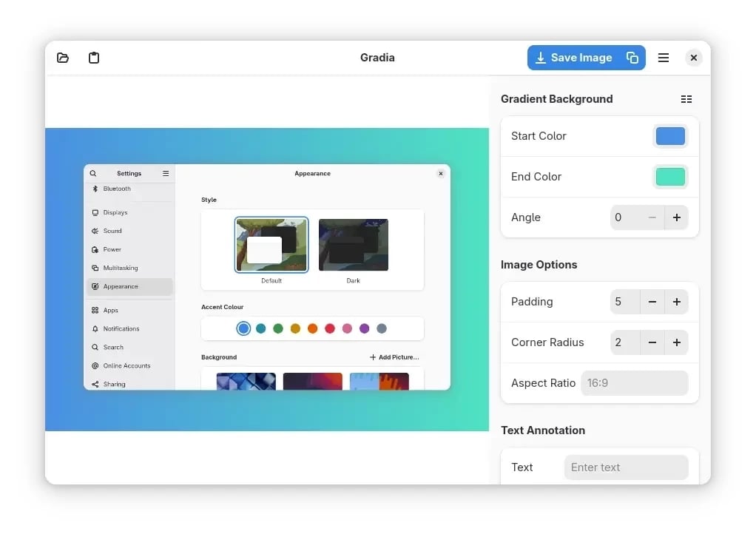
Task: Pick the green End Color swatch
Action: [x=670, y=177]
